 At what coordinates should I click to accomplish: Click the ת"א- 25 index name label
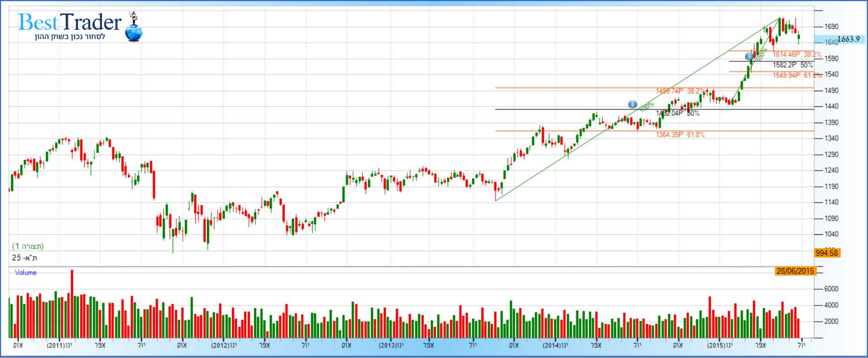point(24,258)
